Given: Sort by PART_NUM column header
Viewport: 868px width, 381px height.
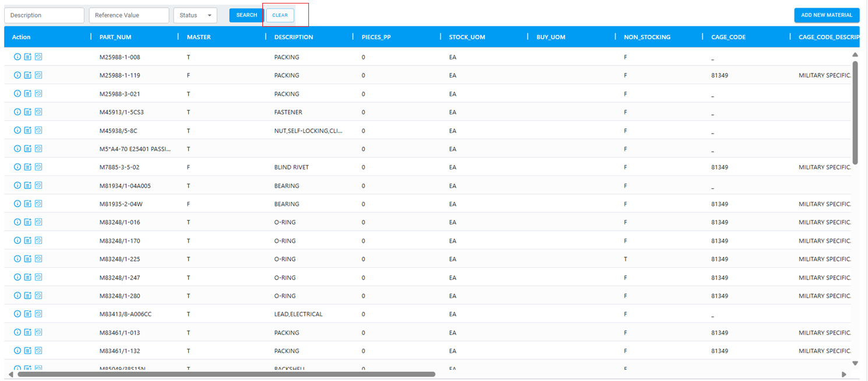Looking at the screenshot, I should [115, 37].
